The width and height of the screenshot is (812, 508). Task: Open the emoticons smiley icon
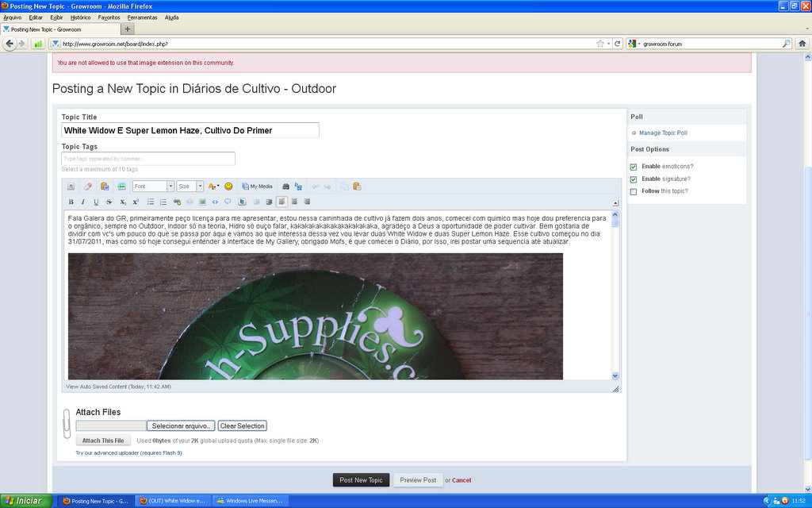(x=228, y=186)
